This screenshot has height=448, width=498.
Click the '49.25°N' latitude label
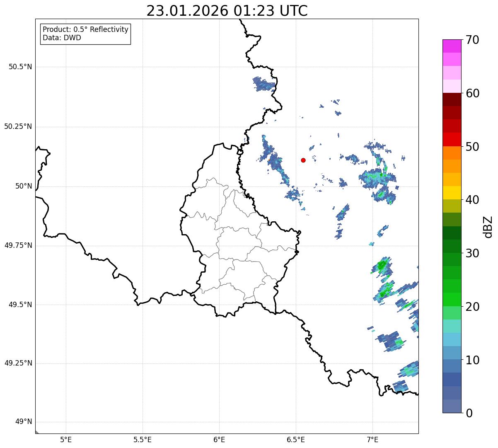point(18,363)
